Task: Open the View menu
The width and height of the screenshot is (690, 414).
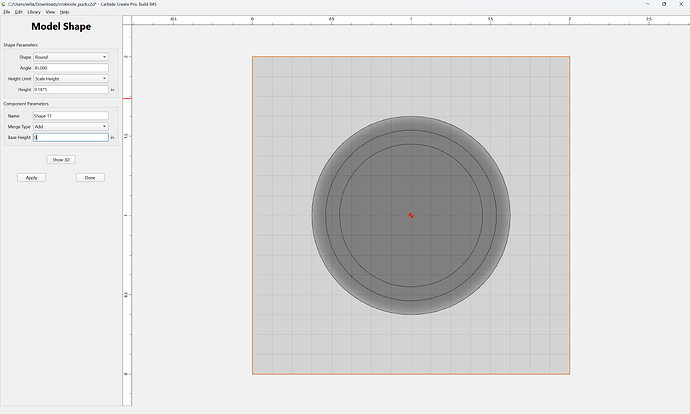Action: [50, 12]
